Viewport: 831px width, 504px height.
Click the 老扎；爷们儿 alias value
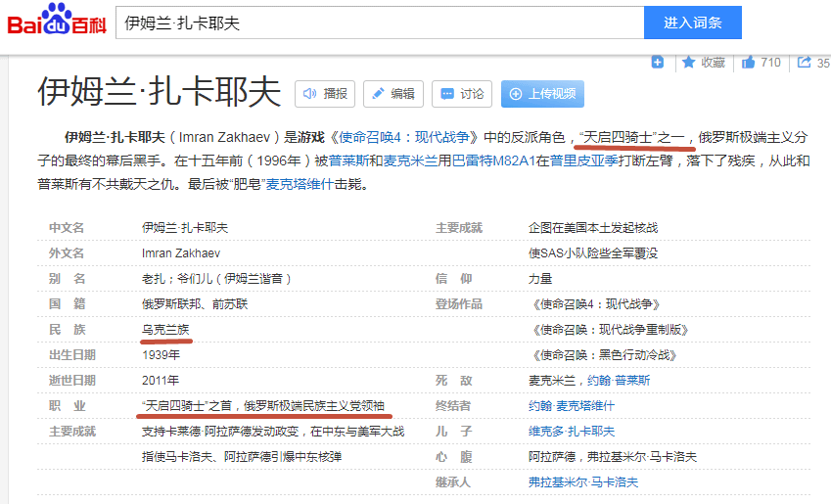coord(216,279)
